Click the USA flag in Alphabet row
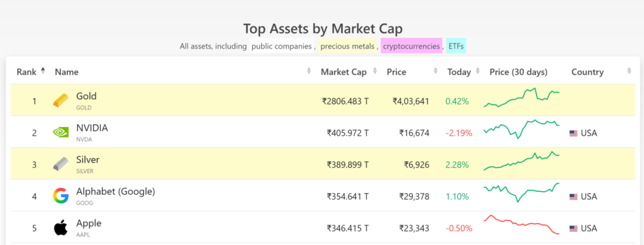 (574, 197)
